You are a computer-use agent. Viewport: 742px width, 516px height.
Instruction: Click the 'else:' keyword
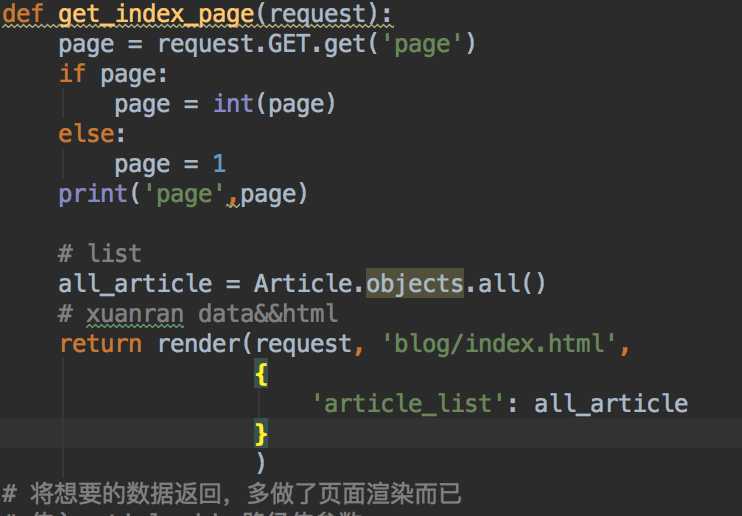pos(92,134)
